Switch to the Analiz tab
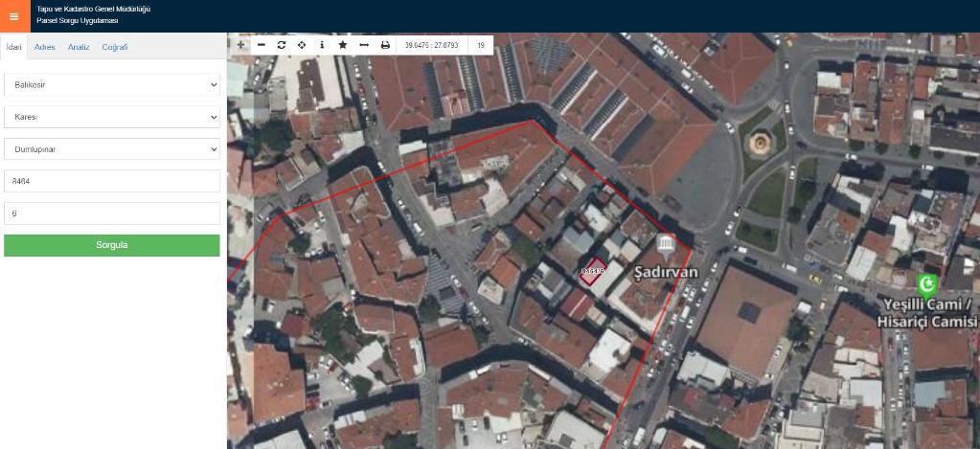Viewport: 980px width, 449px height. point(79,47)
